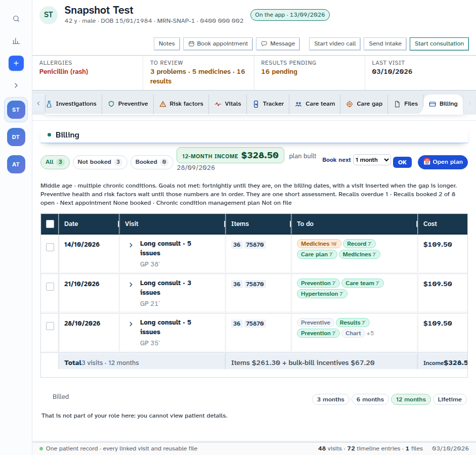This screenshot has width=476, height=455.
Task: Click the Cost column header
Action: tap(442, 224)
